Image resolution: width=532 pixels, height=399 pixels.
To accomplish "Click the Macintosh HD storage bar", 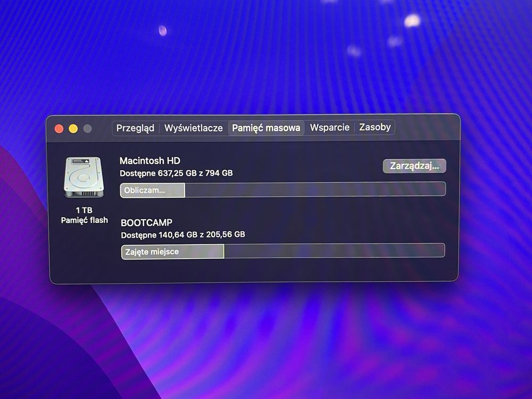I will (x=282, y=190).
